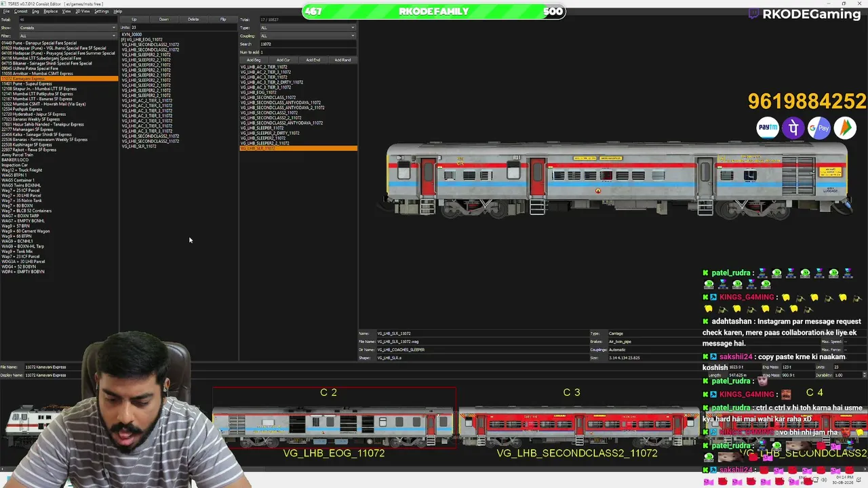The image size is (868, 488).
Task: Open the Consist menu
Action: [21, 12]
